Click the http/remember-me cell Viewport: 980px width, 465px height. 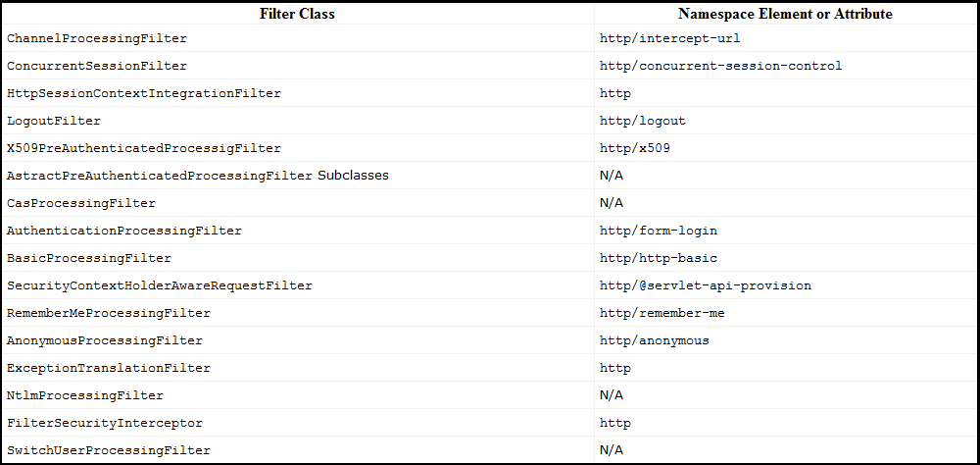pyautogui.click(x=662, y=313)
